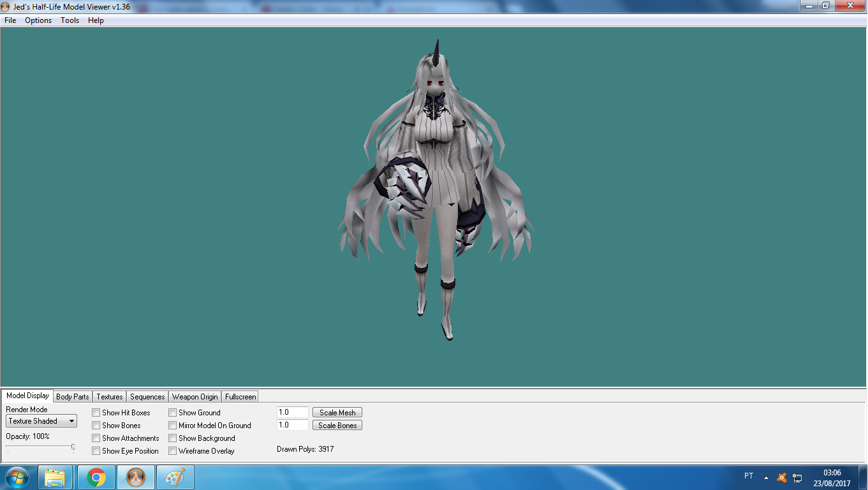Viewport: 868px width, 490px height.
Task: Open the Tools menu
Action: coord(70,20)
